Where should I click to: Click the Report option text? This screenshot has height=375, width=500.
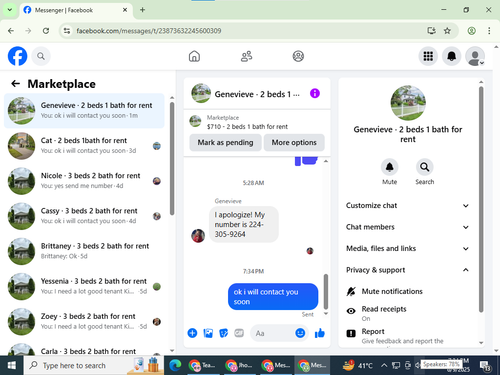(373, 331)
